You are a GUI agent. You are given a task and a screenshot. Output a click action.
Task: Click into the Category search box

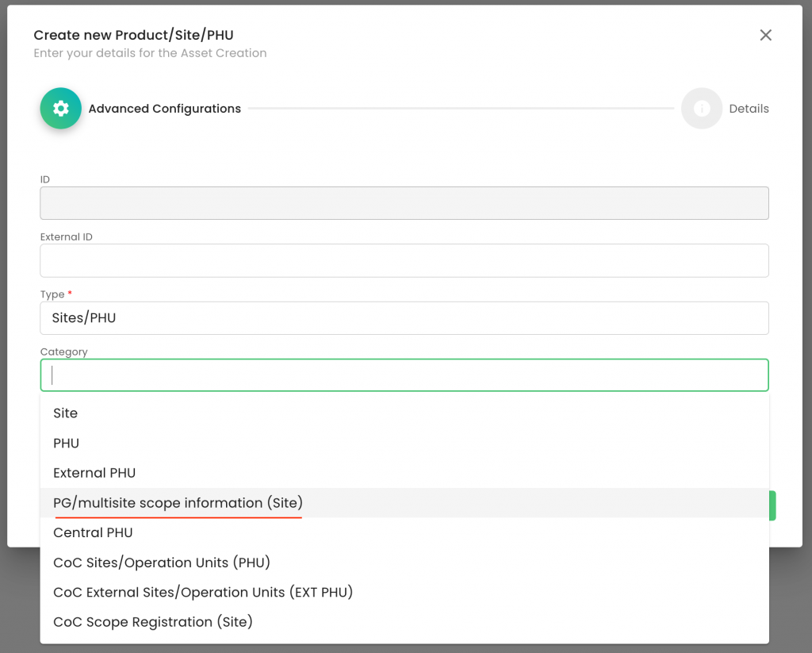(x=404, y=375)
